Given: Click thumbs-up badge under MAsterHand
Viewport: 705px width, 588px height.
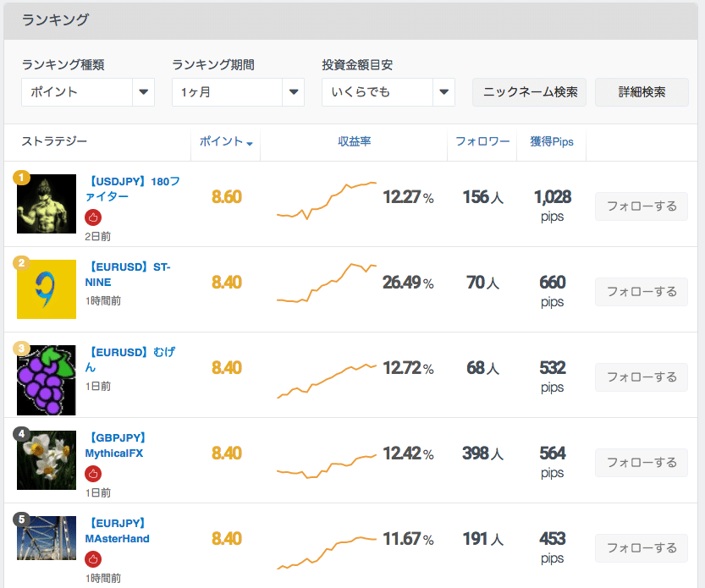Looking at the screenshot, I should (93, 559).
